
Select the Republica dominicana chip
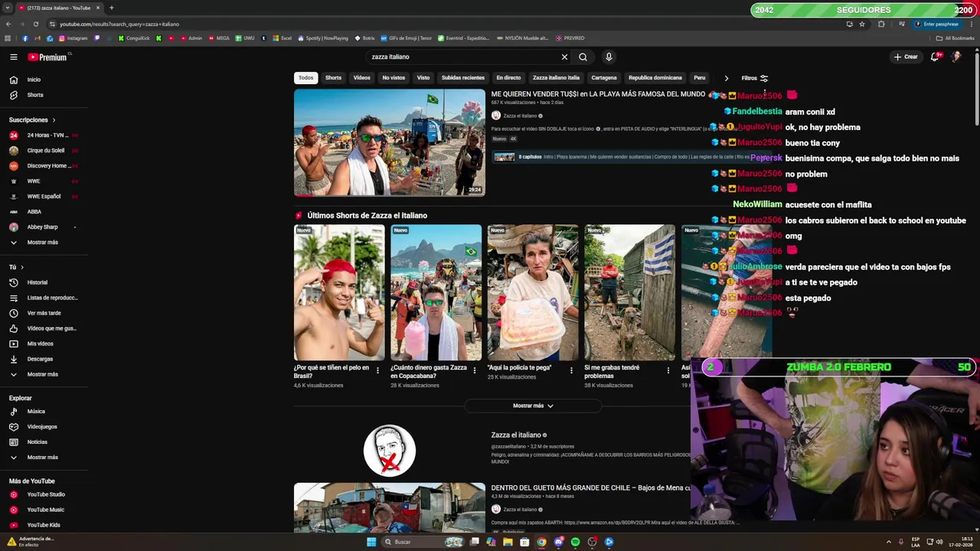(655, 78)
